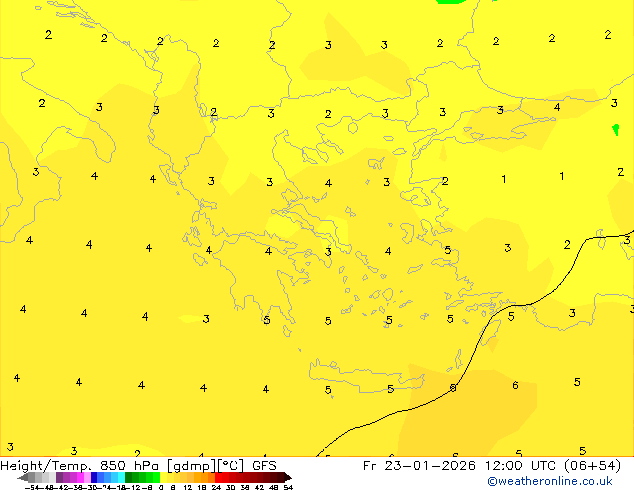
Task: Click the small green patch at the right edge of the map
Action: [x=616, y=130]
